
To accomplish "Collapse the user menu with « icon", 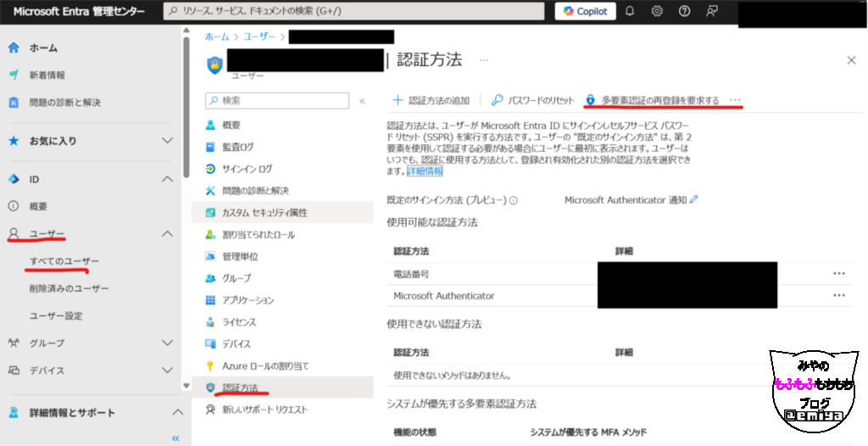I will (363, 102).
